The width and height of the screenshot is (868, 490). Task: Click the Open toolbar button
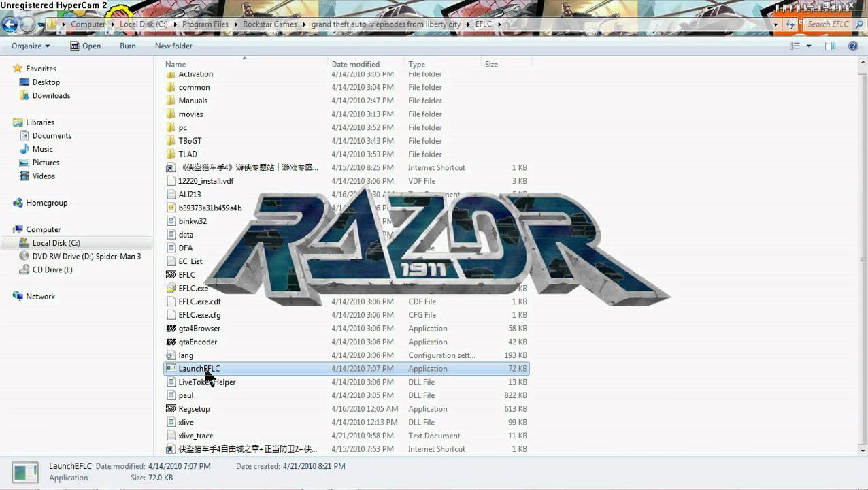tap(85, 46)
